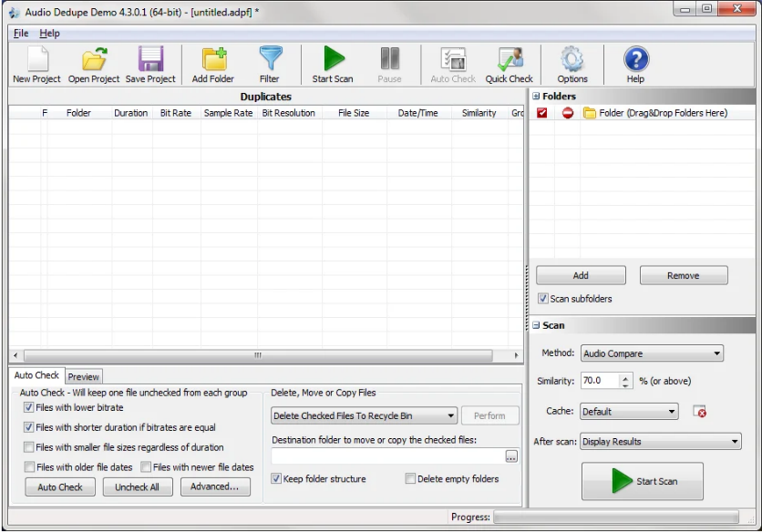The height and width of the screenshot is (532, 762).
Task: Expand the Folders panel section
Action: coord(536,97)
